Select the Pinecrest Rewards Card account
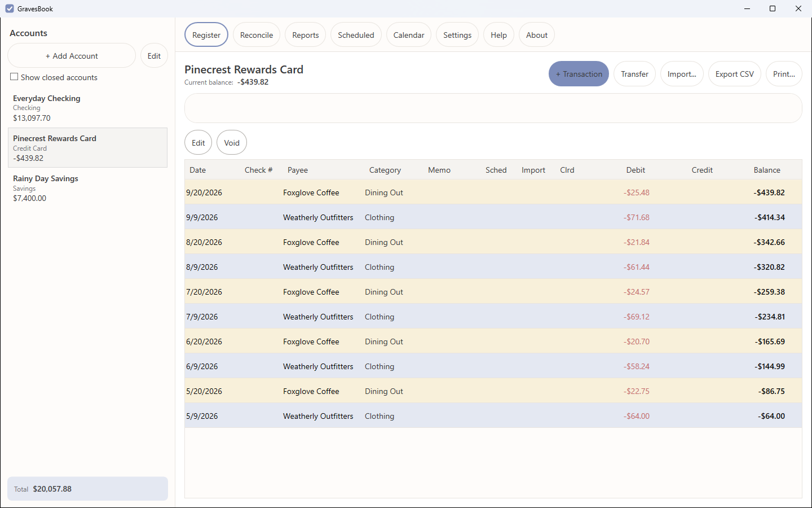This screenshot has height=508, width=812. point(87,148)
